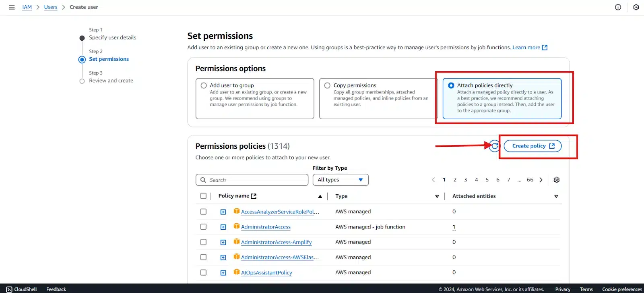Select Copy permissions option
This screenshot has width=644, height=293.
pos(327,85)
